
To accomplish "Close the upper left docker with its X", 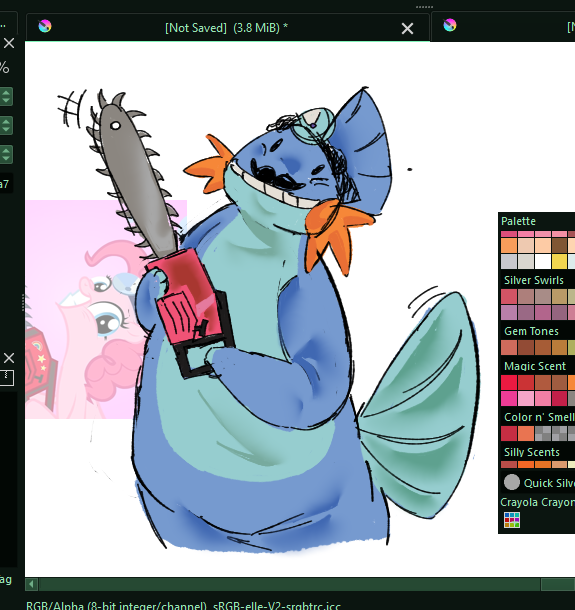I will click(9, 43).
